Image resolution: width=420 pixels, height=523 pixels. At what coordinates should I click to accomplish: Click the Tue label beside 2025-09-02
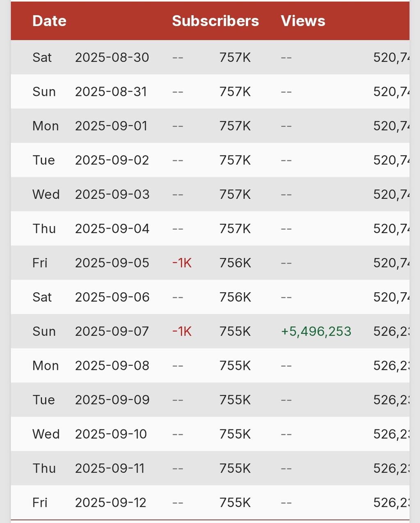tap(43, 160)
